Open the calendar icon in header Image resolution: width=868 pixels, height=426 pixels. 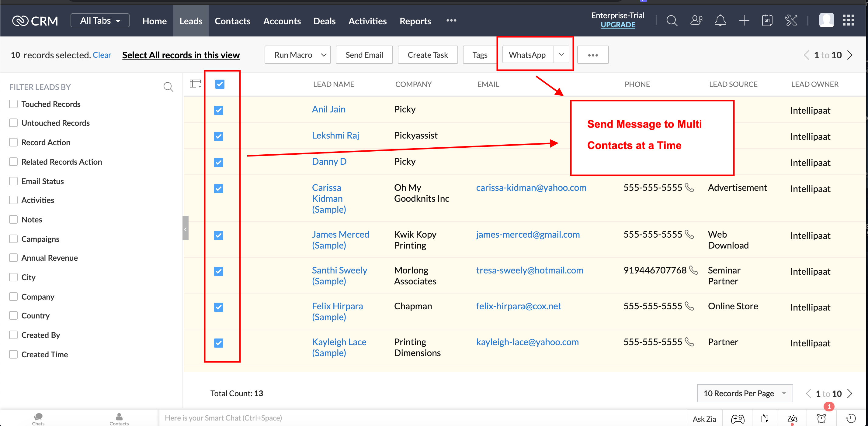click(x=767, y=21)
